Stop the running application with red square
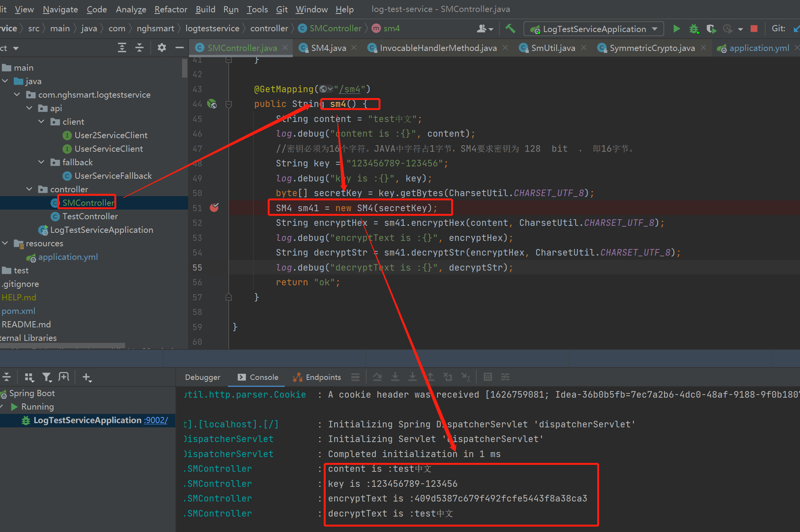The image size is (800, 532). tap(754, 29)
